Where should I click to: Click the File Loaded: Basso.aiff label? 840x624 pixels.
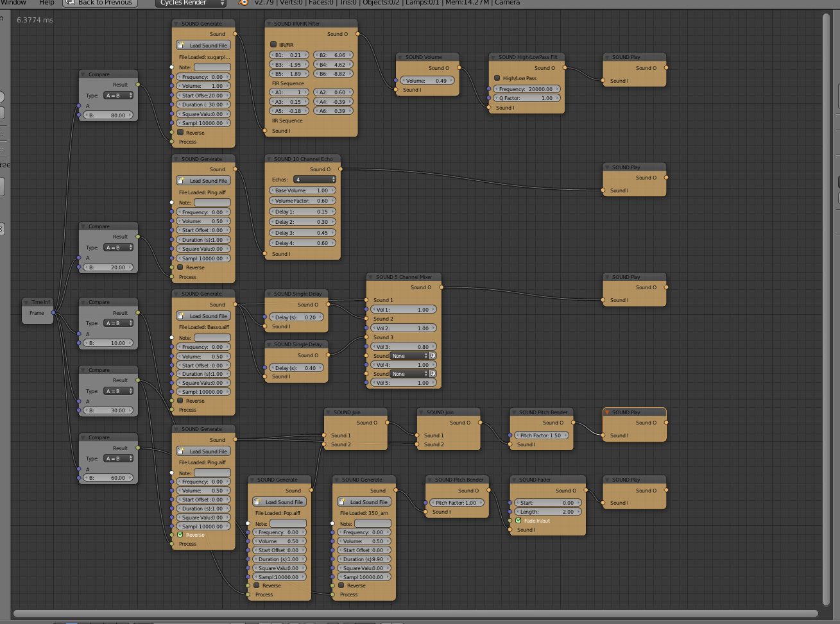[204, 327]
